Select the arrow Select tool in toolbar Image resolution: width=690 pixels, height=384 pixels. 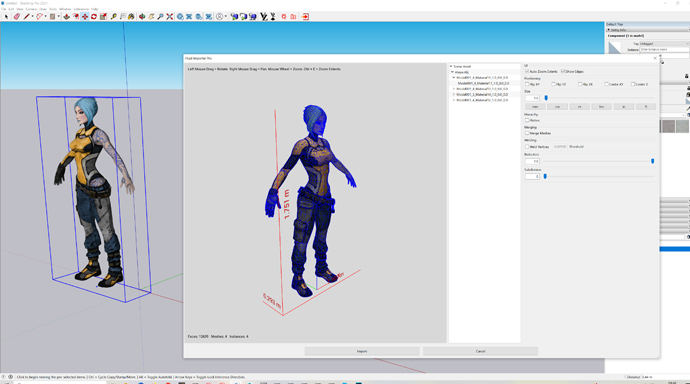click(6, 17)
